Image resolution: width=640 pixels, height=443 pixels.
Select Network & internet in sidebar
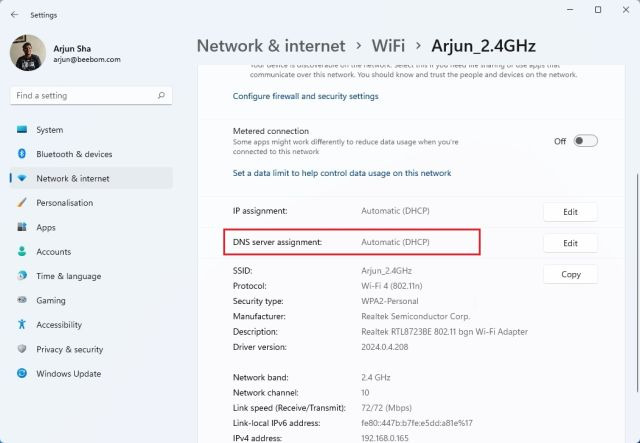click(91, 178)
